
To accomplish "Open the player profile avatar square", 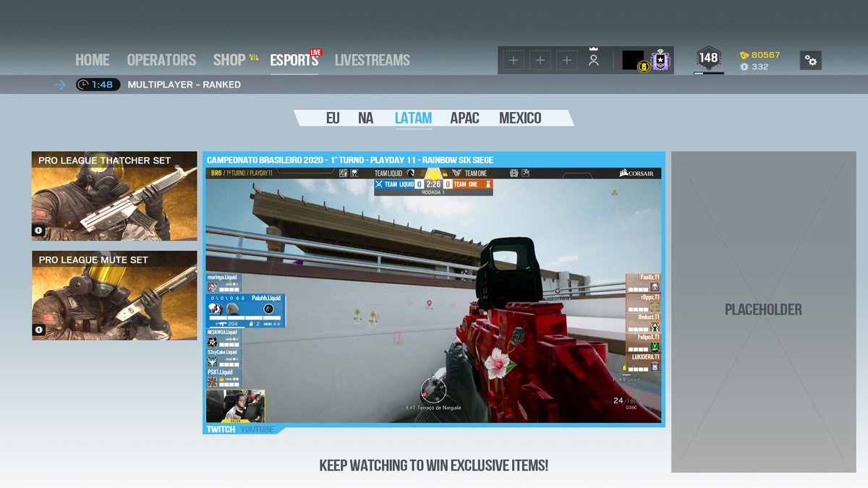I will point(633,60).
